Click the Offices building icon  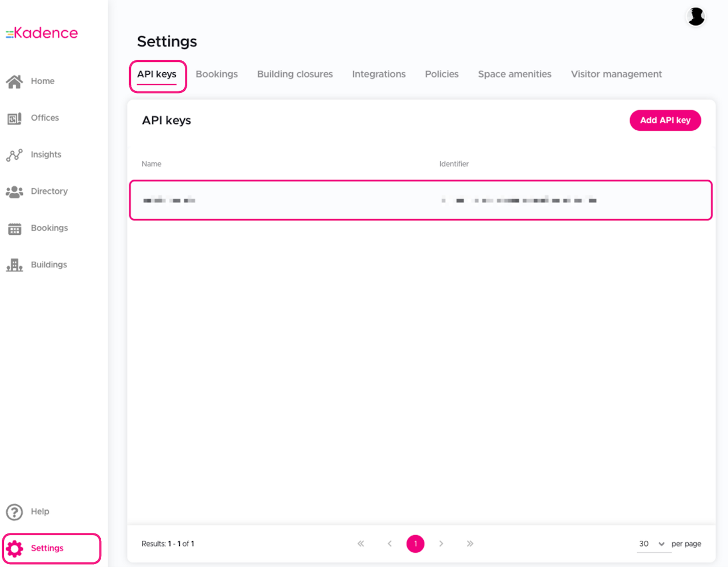14,118
